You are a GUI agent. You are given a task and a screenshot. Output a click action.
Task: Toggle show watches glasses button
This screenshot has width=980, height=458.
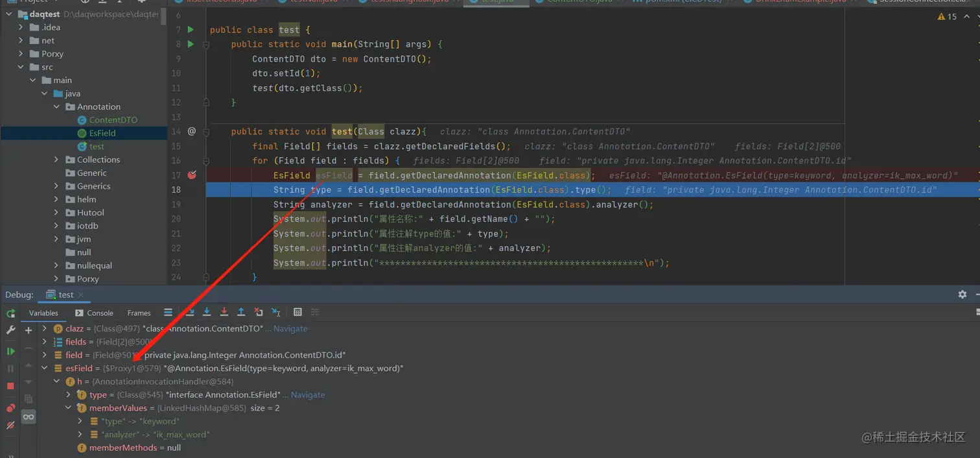point(29,417)
